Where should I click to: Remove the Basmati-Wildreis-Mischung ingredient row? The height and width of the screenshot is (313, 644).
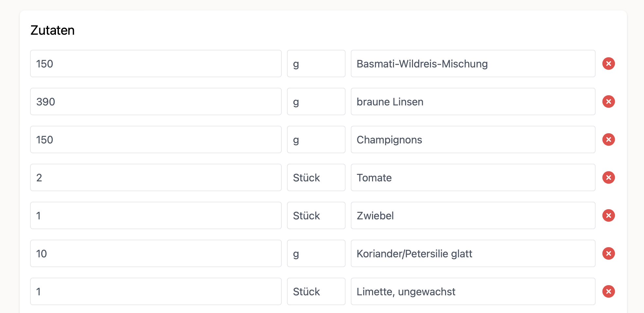[609, 64]
